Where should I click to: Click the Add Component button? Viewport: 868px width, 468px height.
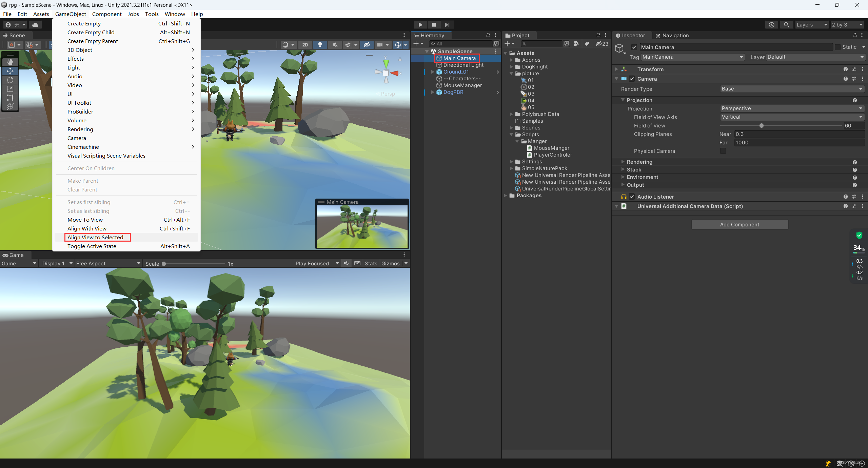pyautogui.click(x=740, y=224)
